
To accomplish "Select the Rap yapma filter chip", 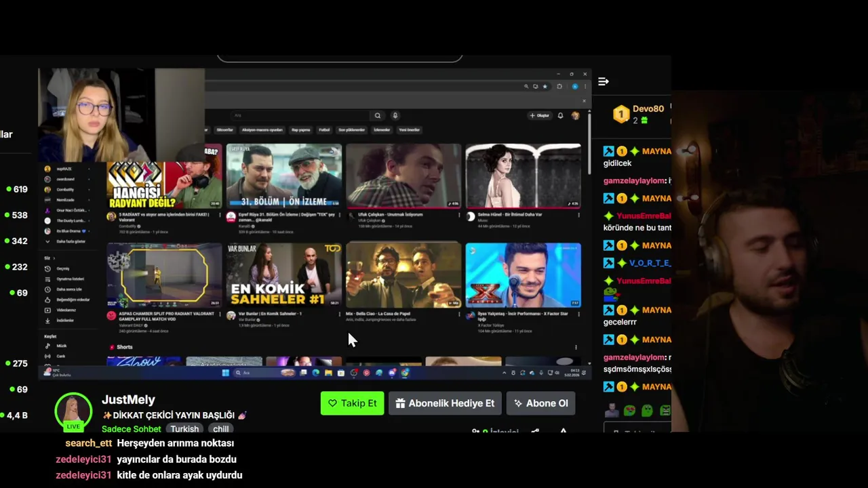I will click(x=300, y=129).
